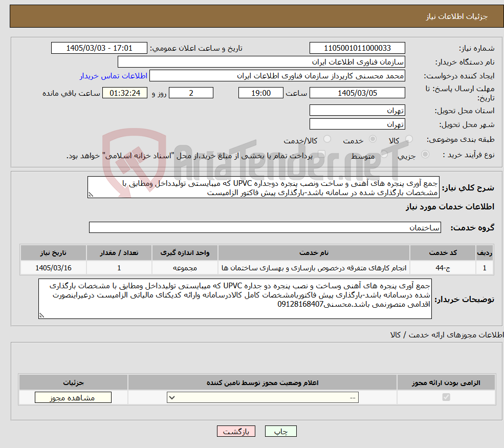The height and width of the screenshot is (448, 504).
Task: Click the جزئیات اطلاعات نیاز page title
Action: [457, 16]
